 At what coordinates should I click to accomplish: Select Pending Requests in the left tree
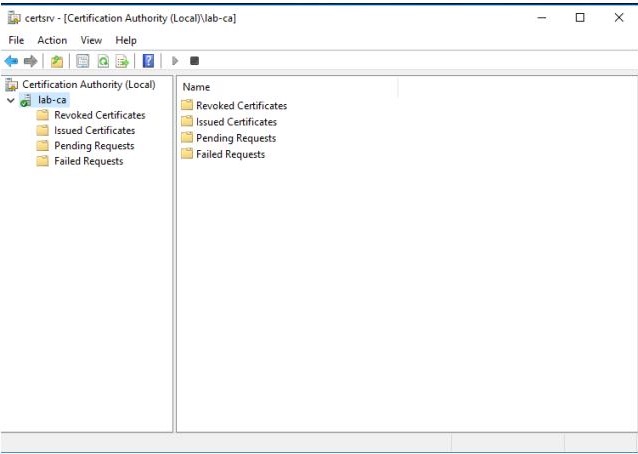[93, 146]
